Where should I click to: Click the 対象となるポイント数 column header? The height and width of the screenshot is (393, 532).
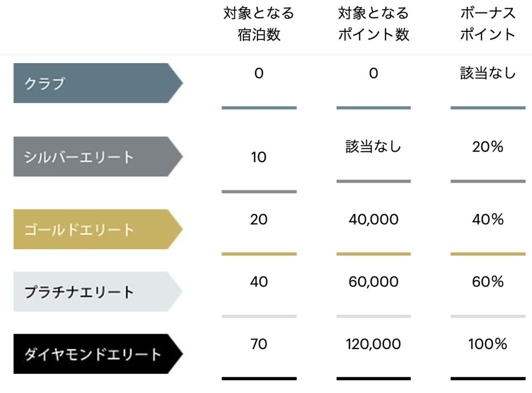click(x=373, y=24)
